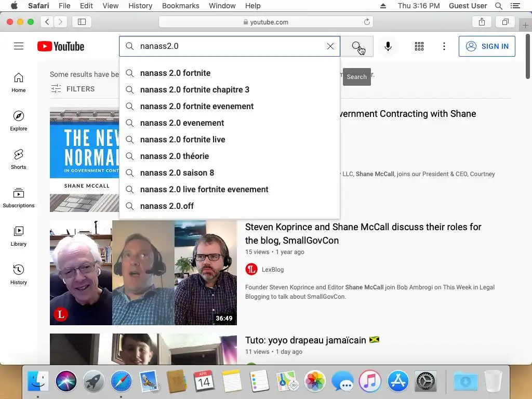Open the vertical three-dot settings menu
This screenshot has height=399, width=532.
pyautogui.click(x=444, y=46)
